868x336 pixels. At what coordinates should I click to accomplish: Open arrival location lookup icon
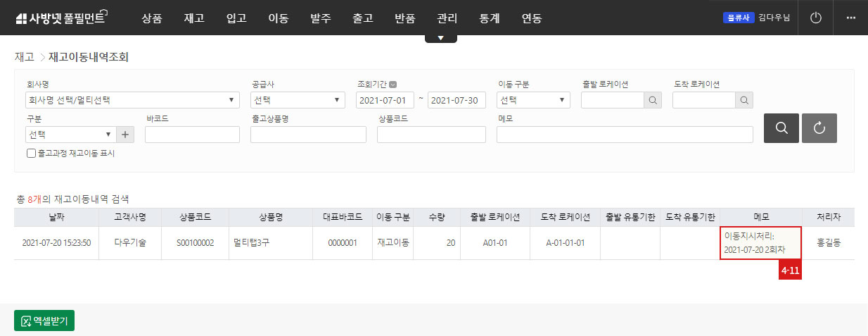click(744, 100)
